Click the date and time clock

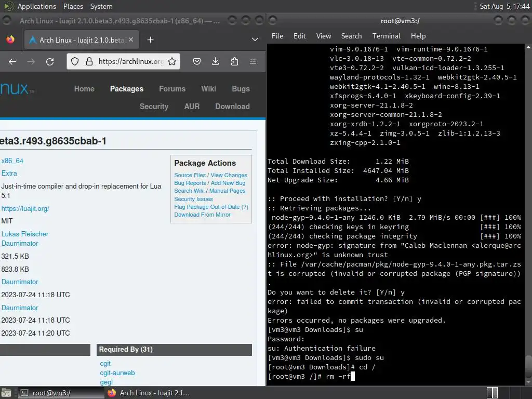[x=504, y=6]
